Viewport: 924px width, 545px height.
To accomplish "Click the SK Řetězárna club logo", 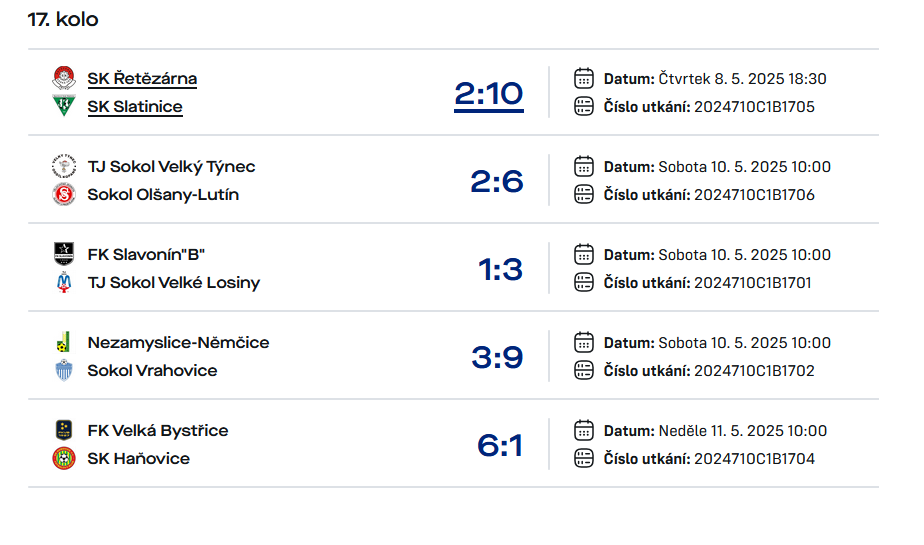I will [x=64, y=78].
